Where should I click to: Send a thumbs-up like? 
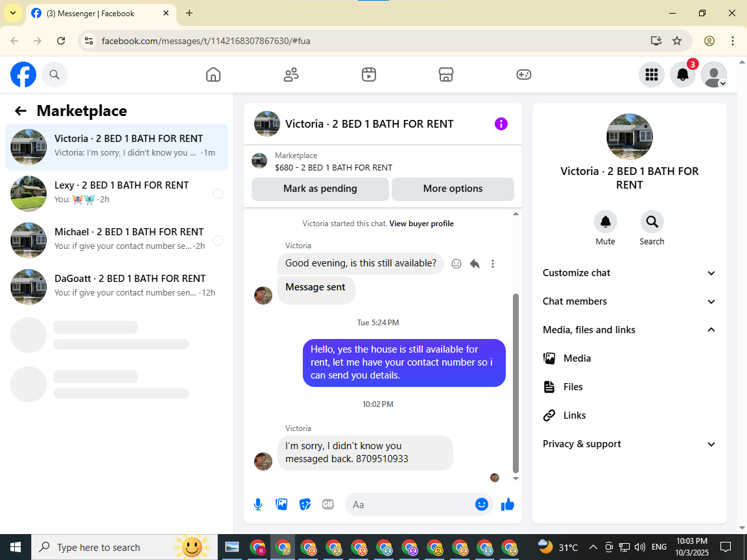(x=507, y=504)
